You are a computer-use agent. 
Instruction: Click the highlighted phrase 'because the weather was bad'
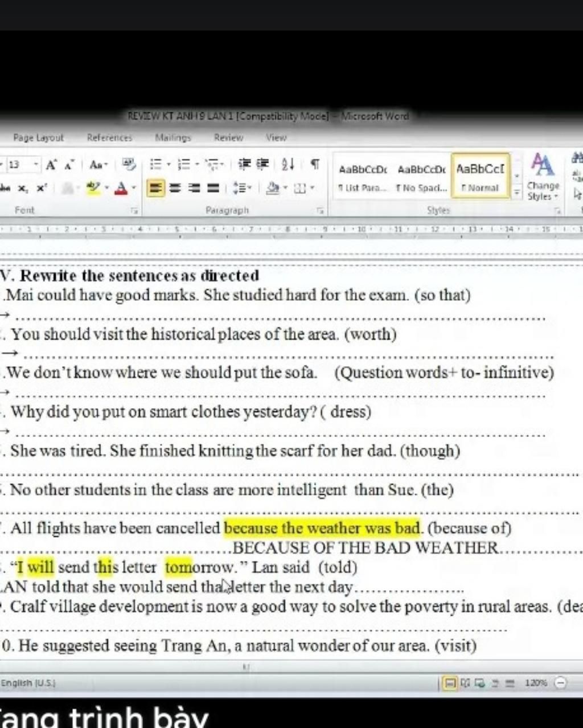point(322,528)
